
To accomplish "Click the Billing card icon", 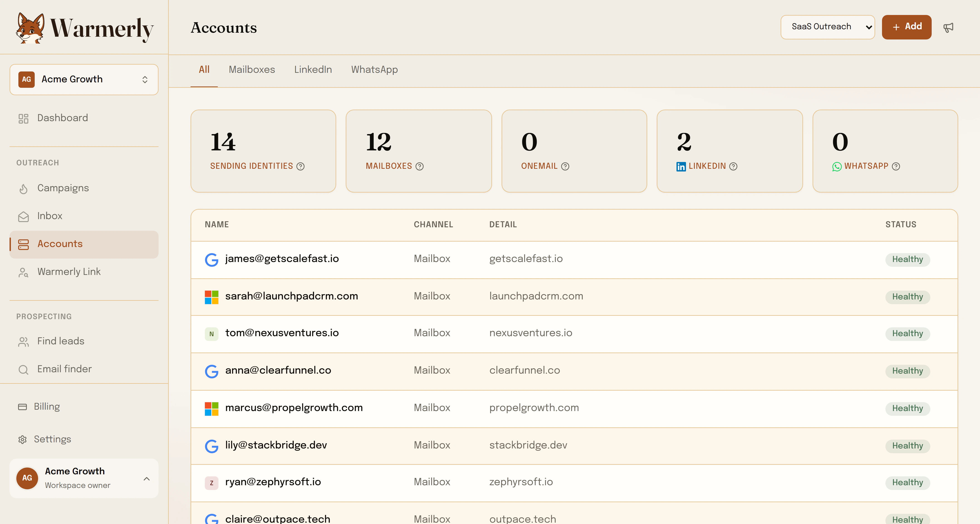I will (x=22, y=407).
